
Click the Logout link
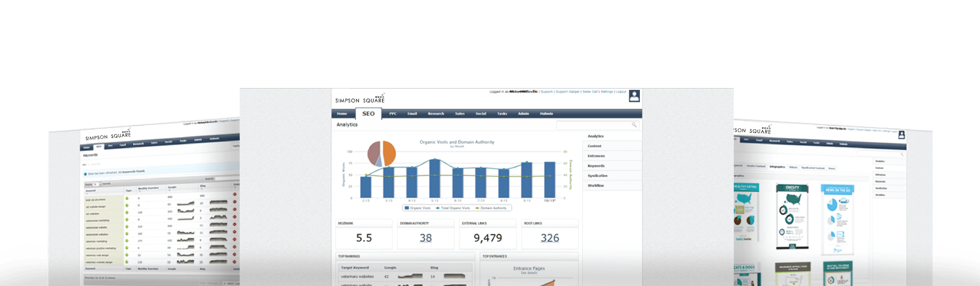coord(621,92)
